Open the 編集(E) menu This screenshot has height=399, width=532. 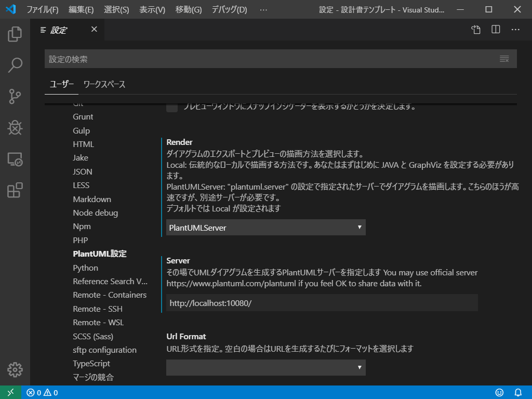pyautogui.click(x=81, y=9)
